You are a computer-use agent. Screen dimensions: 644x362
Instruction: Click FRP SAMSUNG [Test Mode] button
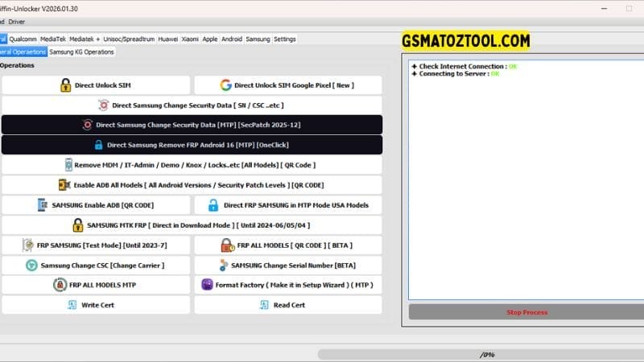click(x=96, y=245)
